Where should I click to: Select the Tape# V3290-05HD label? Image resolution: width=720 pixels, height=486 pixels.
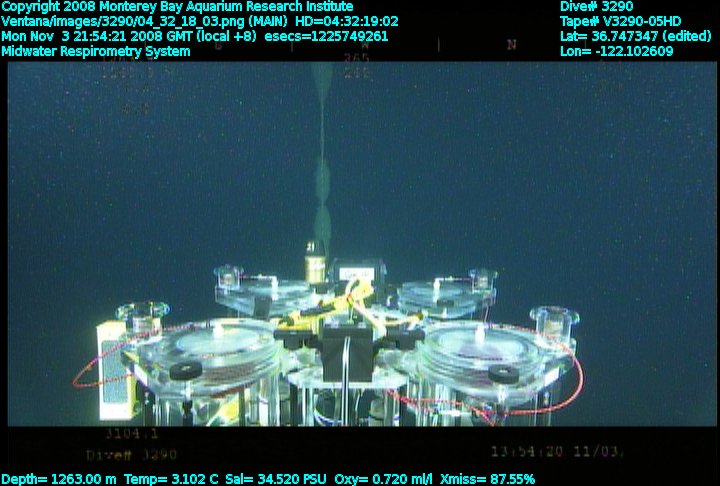[x=620, y=21]
